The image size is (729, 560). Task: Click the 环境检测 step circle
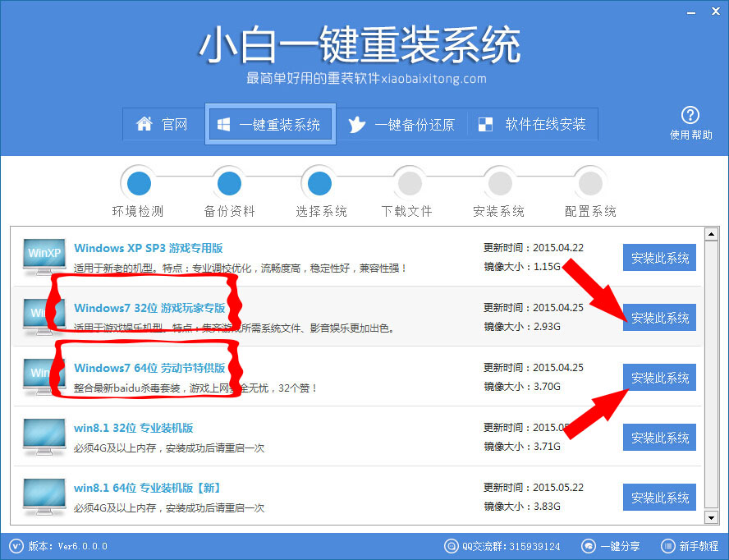point(138,182)
